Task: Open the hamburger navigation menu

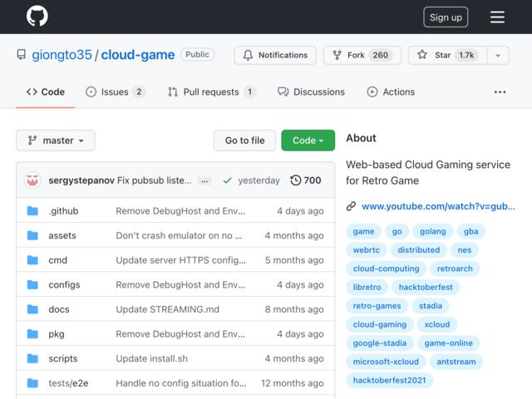Action: (x=497, y=17)
